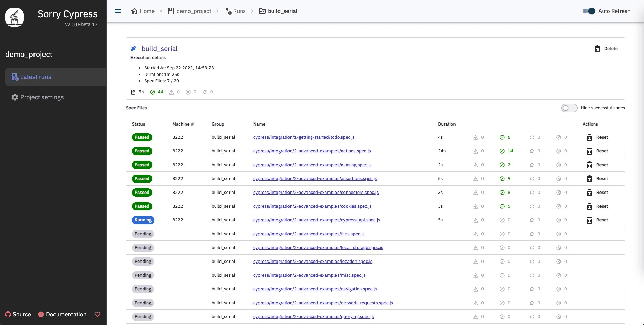Click trash icon in connectors.spec.js row
The image size is (644, 325).
coord(589,193)
